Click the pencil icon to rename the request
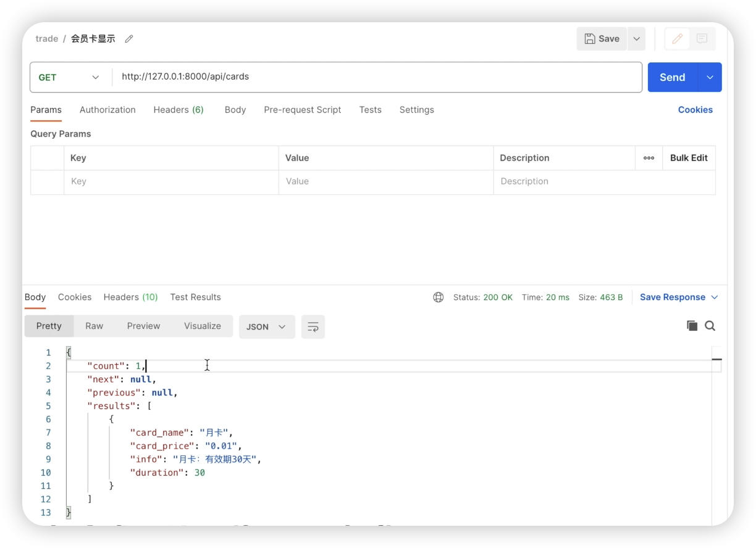756x548 pixels. click(x=129, y=39)
